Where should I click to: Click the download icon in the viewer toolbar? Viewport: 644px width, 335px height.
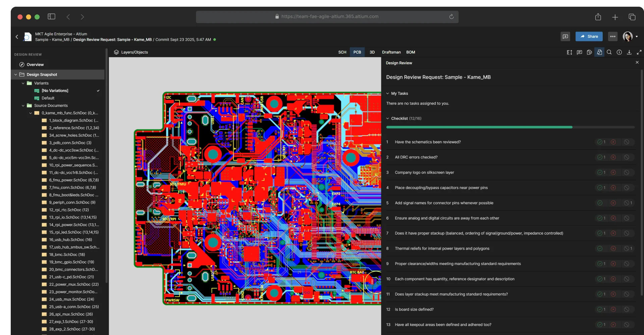coord(629,52)
